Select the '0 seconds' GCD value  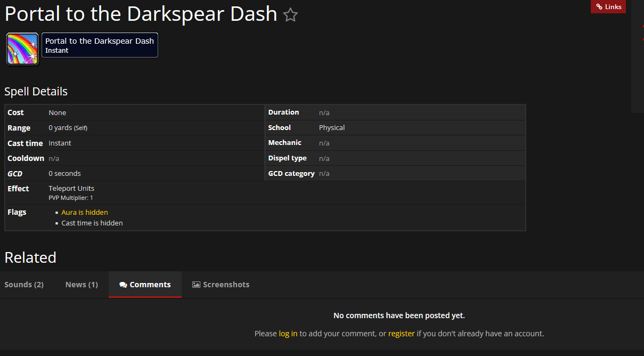(x=64, y=173)
